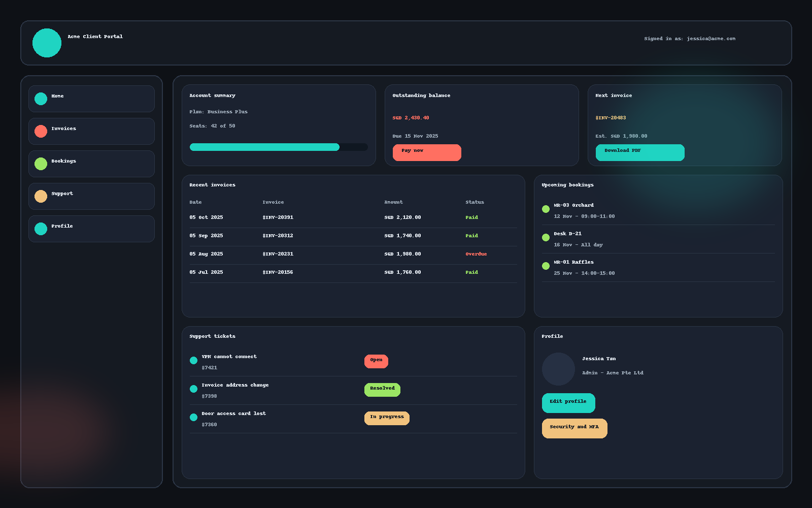The width and height of the screenshot is (812, 508).
Task: Click the green dot beside MR-03 Orchard booking
Action: pyautogui.click(x=546, y=209)
